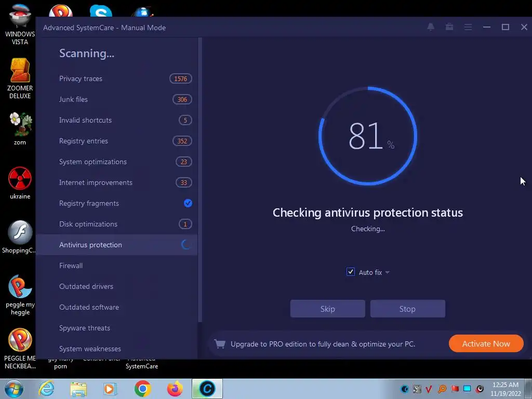Click the Antivirus protection loading spinner
Viewport: 532px width, 399px height.
[187, 244]
